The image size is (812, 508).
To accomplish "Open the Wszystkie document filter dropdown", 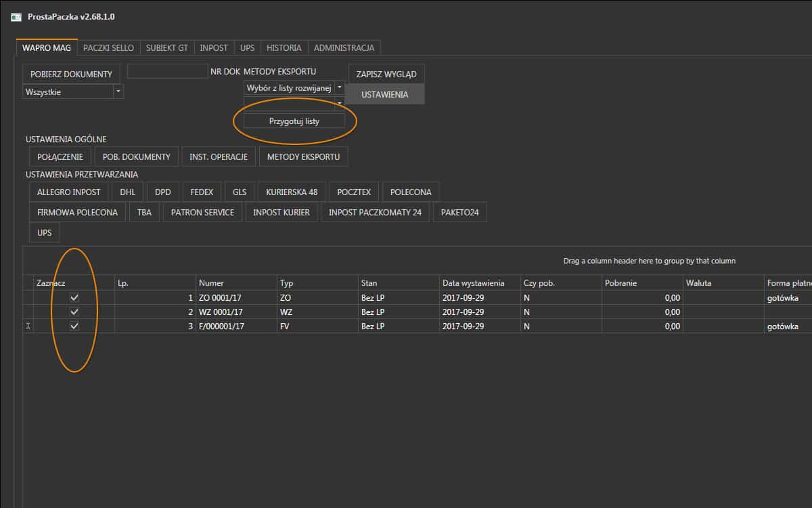I will (x=118, y=91).
